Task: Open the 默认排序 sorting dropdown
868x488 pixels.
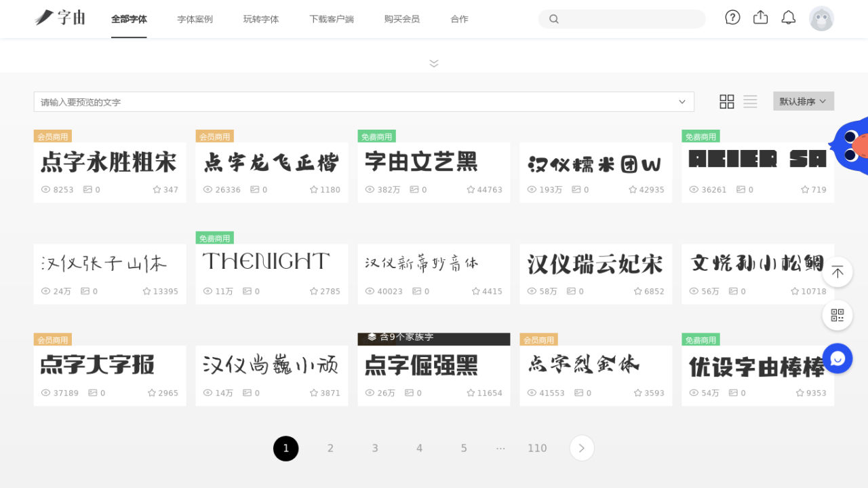Action: (803, 100)
